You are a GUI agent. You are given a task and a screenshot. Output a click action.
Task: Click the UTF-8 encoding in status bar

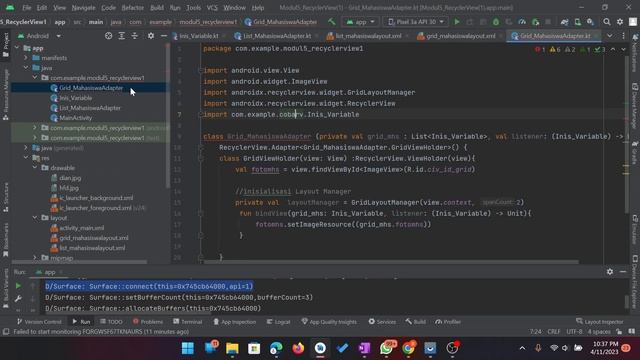click(x=574, y=331)
